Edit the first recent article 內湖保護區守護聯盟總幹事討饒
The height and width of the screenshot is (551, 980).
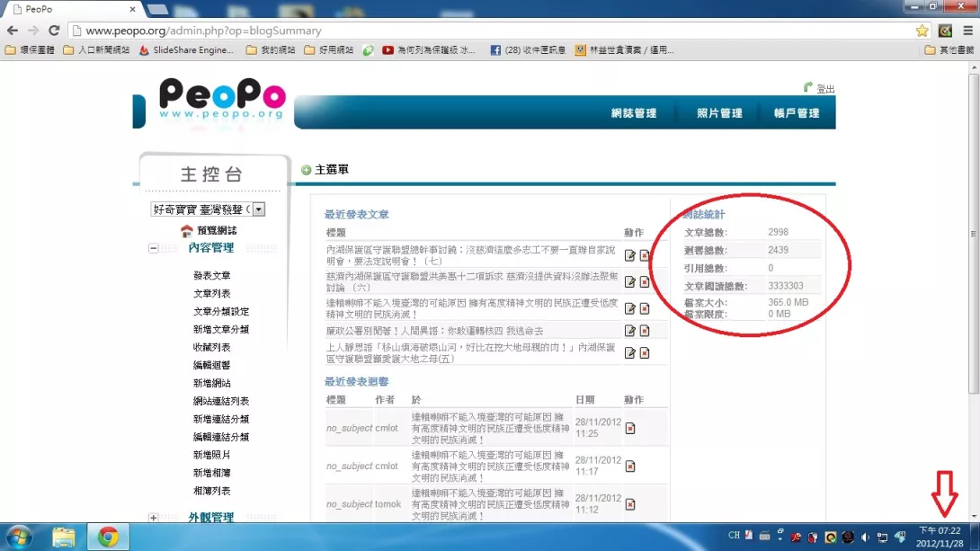click(x=630, y=255)
